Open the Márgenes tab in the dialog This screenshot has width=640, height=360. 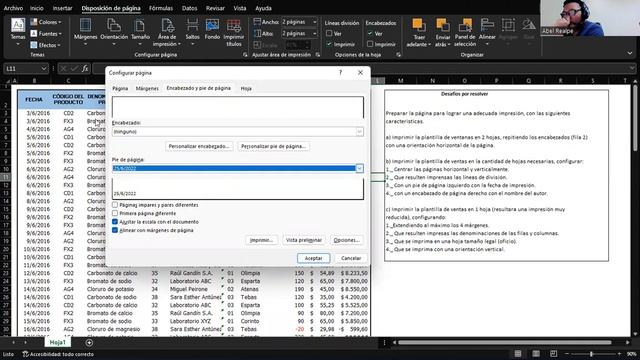point(147,88)
